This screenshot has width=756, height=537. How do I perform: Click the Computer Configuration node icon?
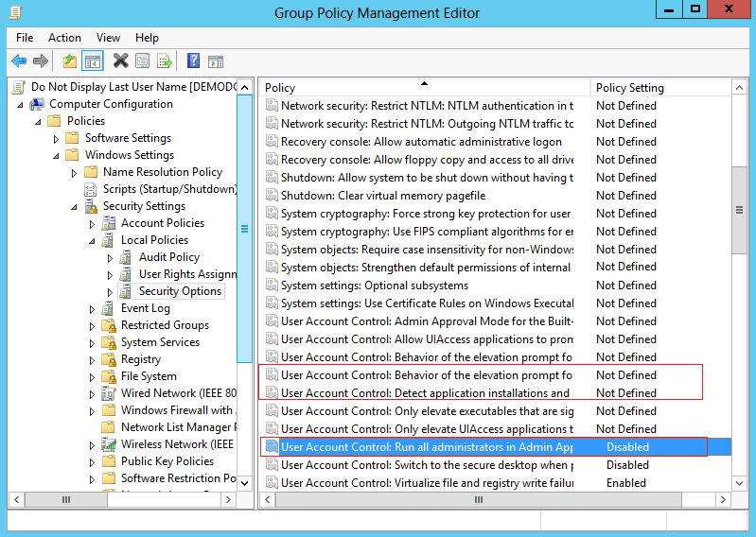tap(37, 104)
